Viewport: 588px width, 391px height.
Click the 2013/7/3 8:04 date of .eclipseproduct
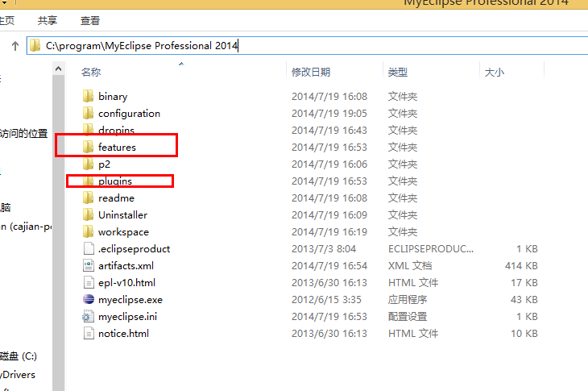324,249
